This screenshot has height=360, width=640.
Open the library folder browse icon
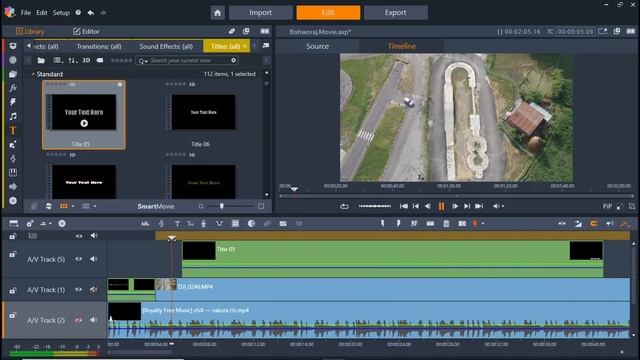click(41, 60)
